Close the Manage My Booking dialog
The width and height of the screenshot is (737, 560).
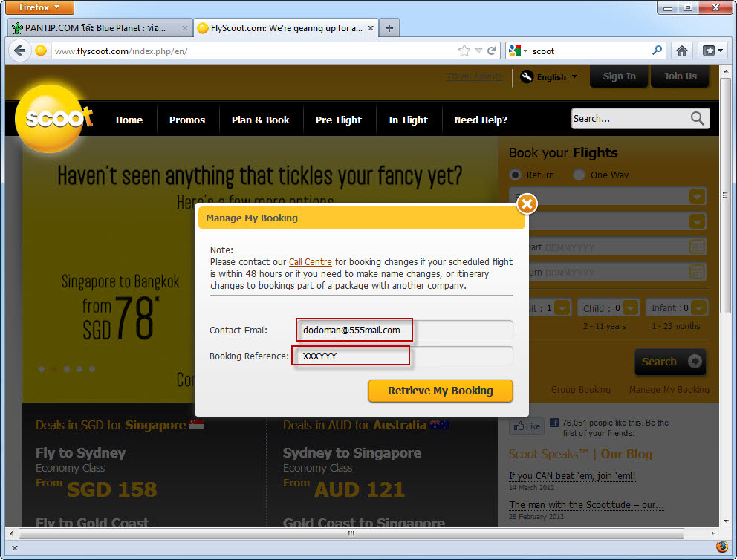point(527,204)
